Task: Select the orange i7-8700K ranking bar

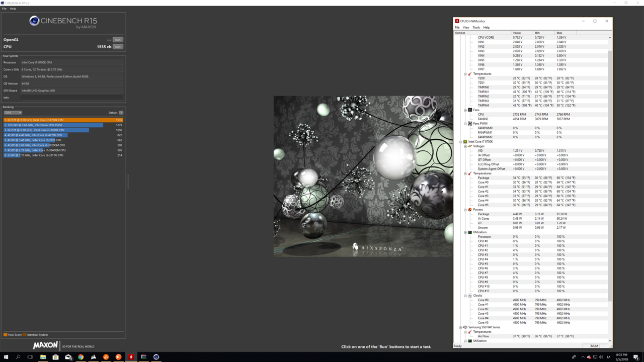Action: 63,120
